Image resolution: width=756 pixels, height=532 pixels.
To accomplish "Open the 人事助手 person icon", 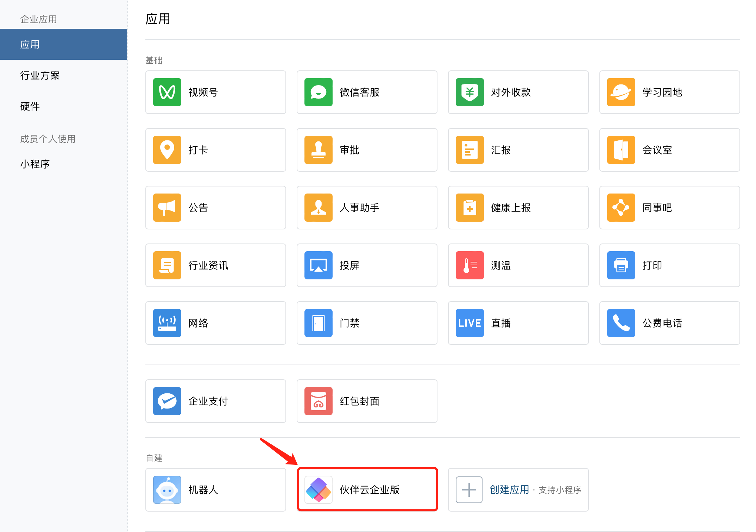I will pyautogui.click(x=319, y=208).
